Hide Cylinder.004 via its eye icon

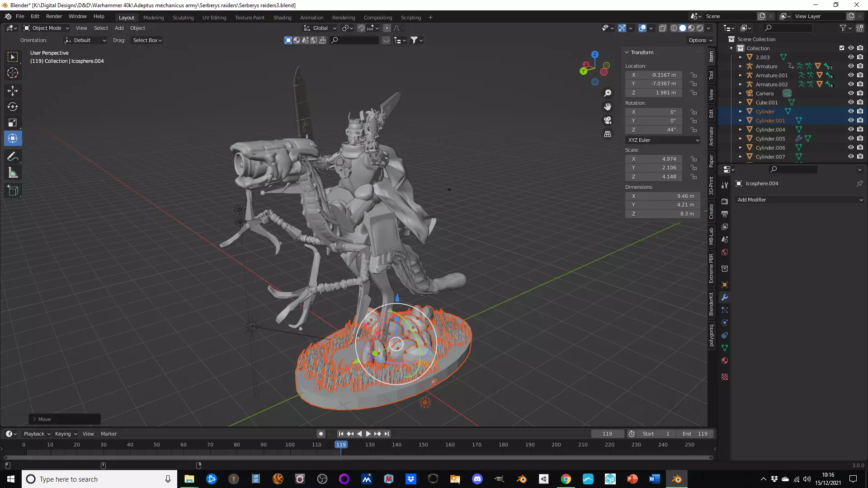click(x=850, y=129)
